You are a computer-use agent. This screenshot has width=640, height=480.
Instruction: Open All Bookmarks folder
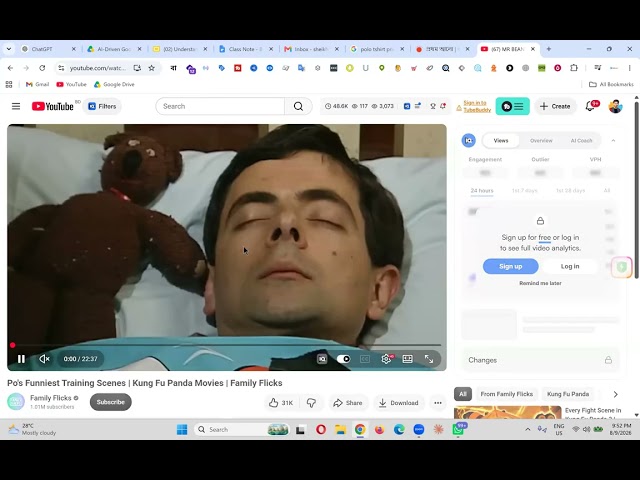(611, 84)
